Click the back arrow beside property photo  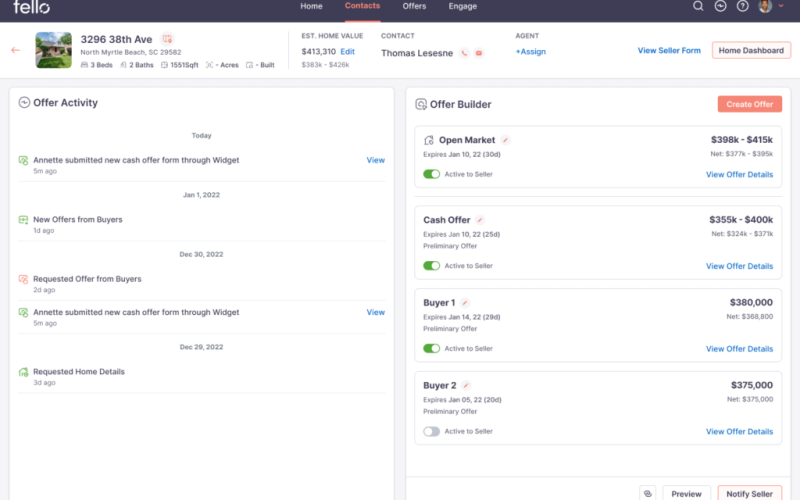[x=15, y=50]
